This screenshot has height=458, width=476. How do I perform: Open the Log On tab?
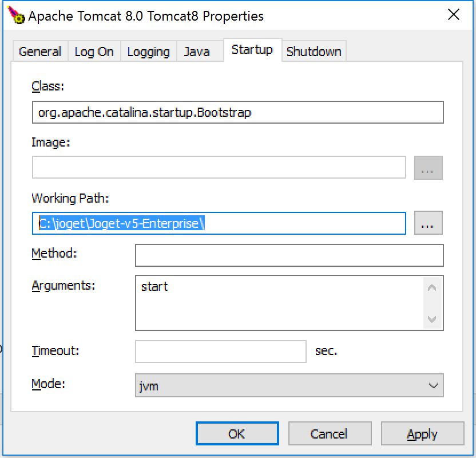pyautogui.click(x=94, y=52)
